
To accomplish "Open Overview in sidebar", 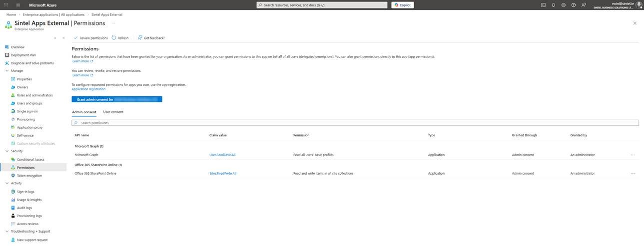I will (17, 47).
